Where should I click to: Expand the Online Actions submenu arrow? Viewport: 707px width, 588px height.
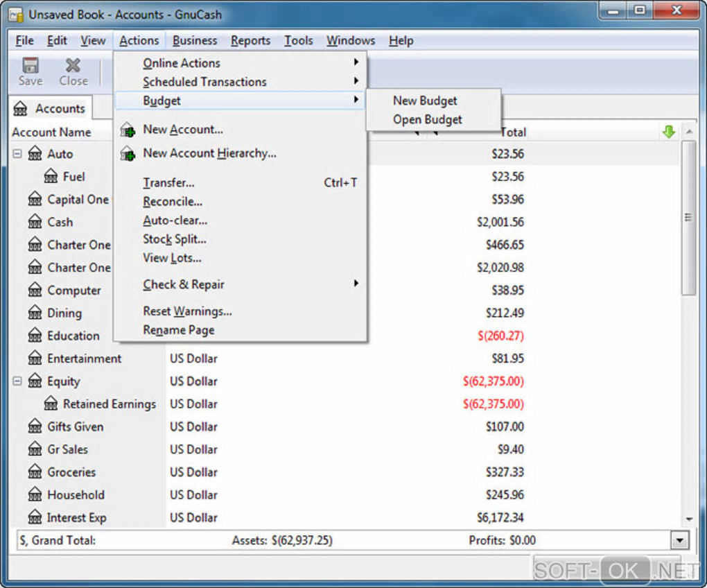point(356,62)
